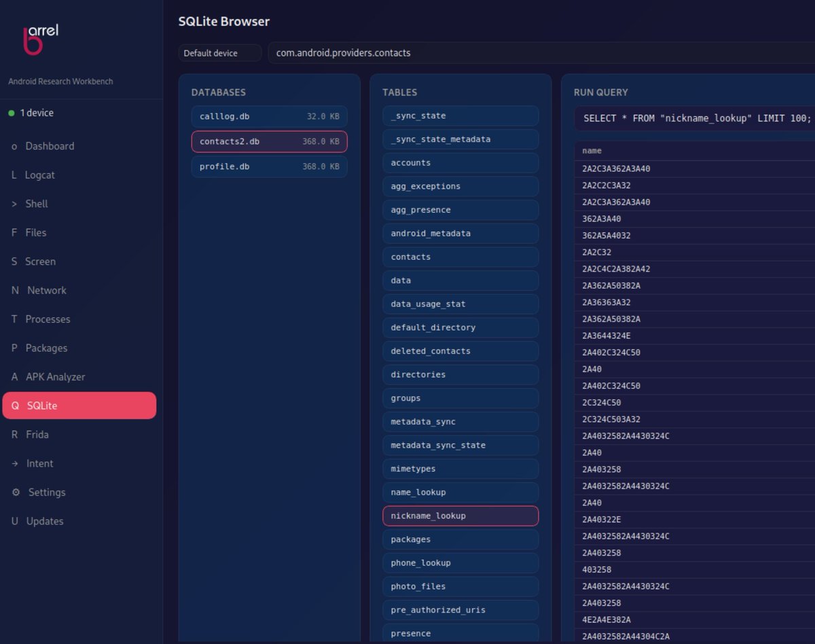Click the '1 device' status text
The image size is (815, 644).
37,113
